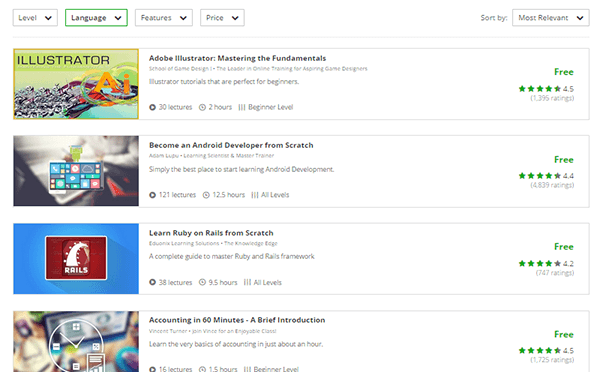Click the Vincent Turner instructor line
The height and width of the screenshot is (372, 600).
tap(213, 331)
